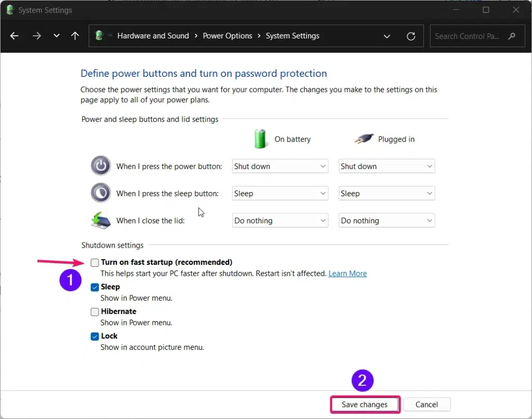532x419 pixels.
Task: Click the laptop lid close icon
Action: [100, 220]
